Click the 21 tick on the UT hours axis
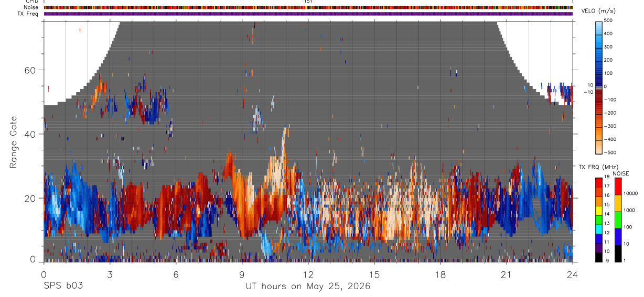This screenshot has width=644, height=297. point(507,274)
